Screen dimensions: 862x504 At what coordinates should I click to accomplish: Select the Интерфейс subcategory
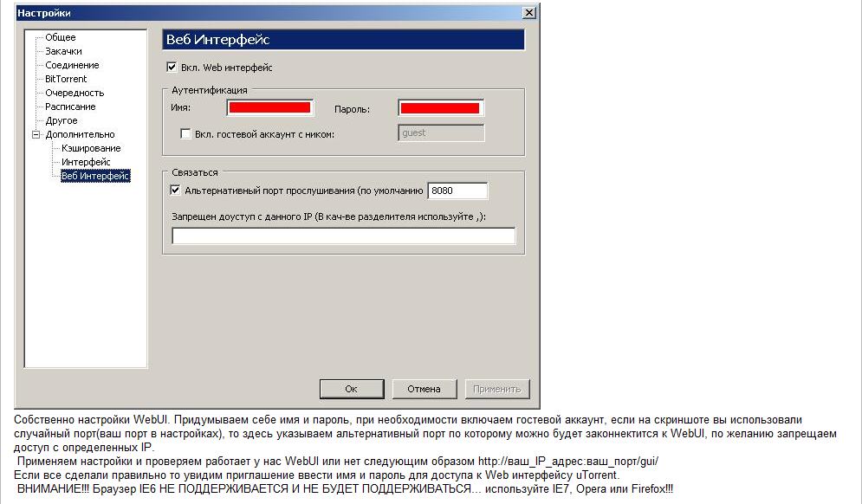click(86, 162)
